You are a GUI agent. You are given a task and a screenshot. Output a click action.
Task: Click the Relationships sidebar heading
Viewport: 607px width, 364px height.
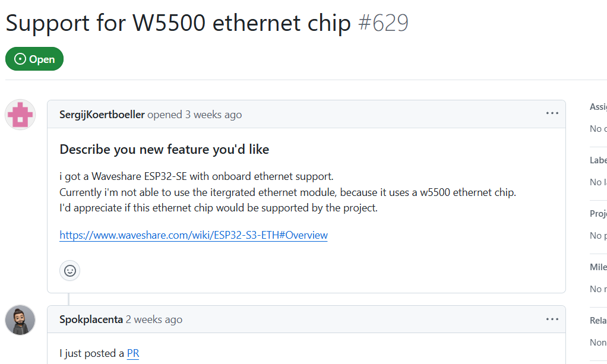(x=597, y=321)
